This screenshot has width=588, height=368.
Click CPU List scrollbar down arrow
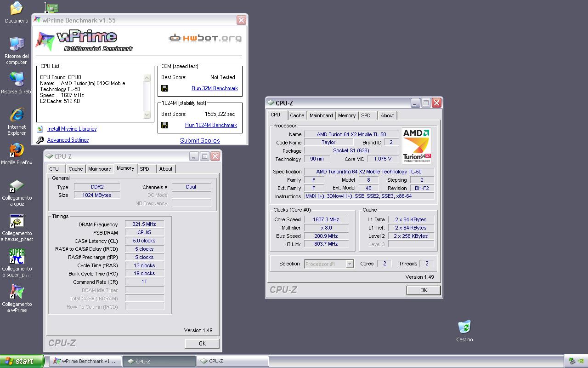click(147, 115)
